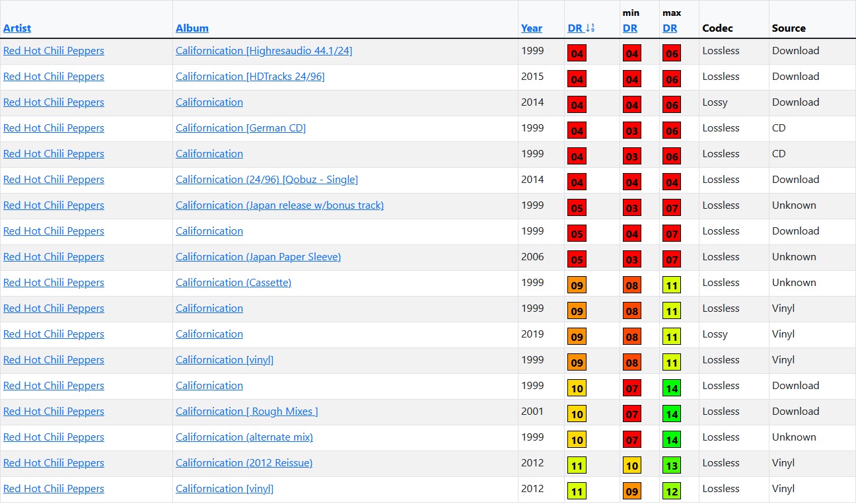The image size is (856, 504).
Task: Open Californication (Japan Paper Sleeve) album
Action: 258,257
